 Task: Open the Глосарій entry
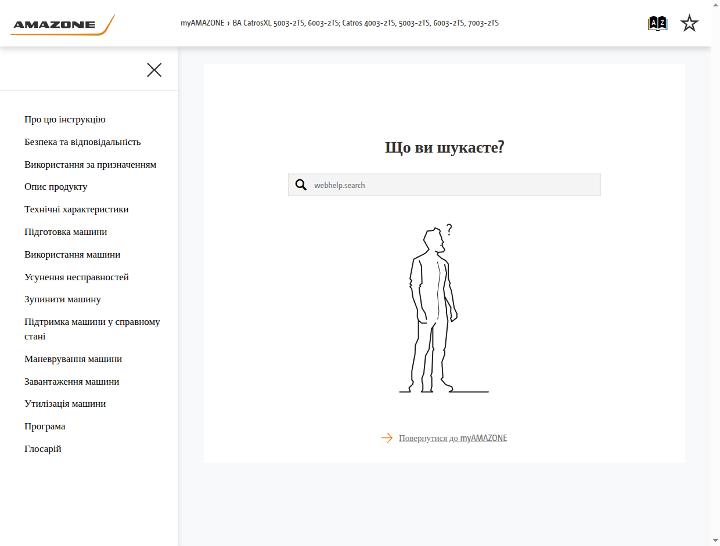click(43, 449)
